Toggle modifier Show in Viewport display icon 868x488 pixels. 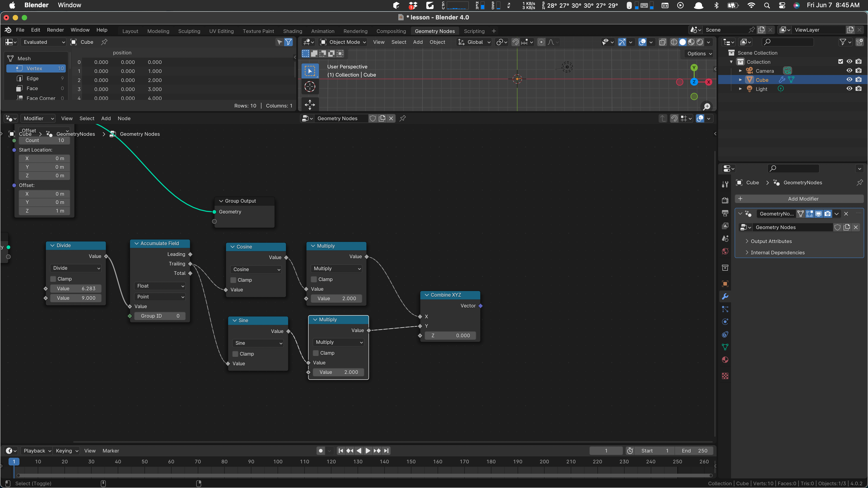(x=818, y=213)
